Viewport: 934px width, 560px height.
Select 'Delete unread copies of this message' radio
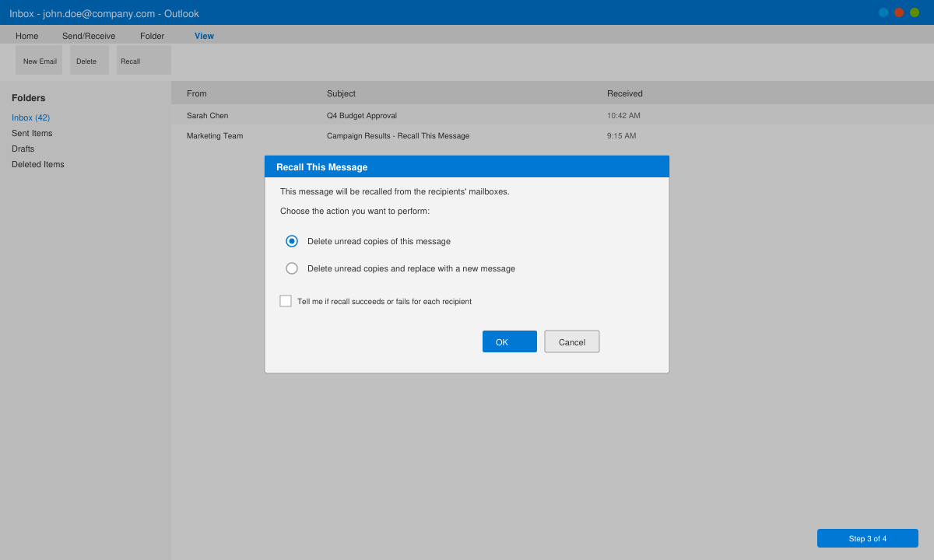point(292,241)
